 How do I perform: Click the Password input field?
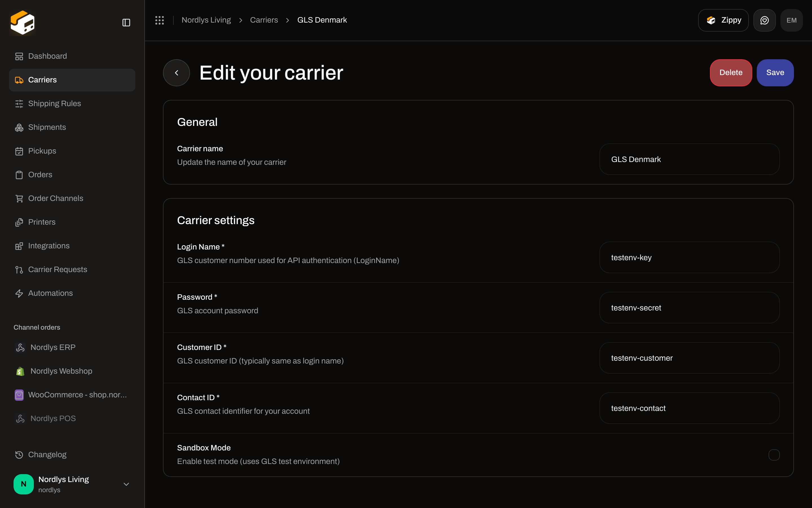(x=689, y=308)
